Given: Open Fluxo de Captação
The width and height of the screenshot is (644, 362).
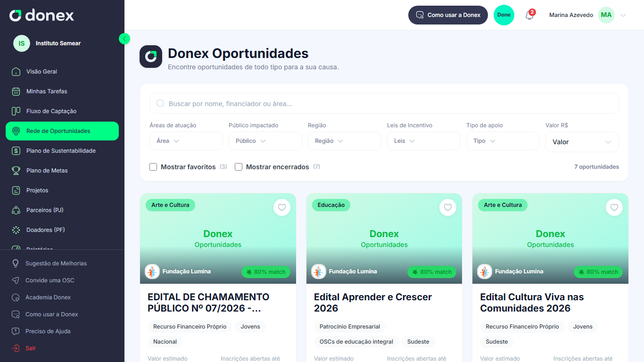Looking at the screenshot, I should pos(62,111).
